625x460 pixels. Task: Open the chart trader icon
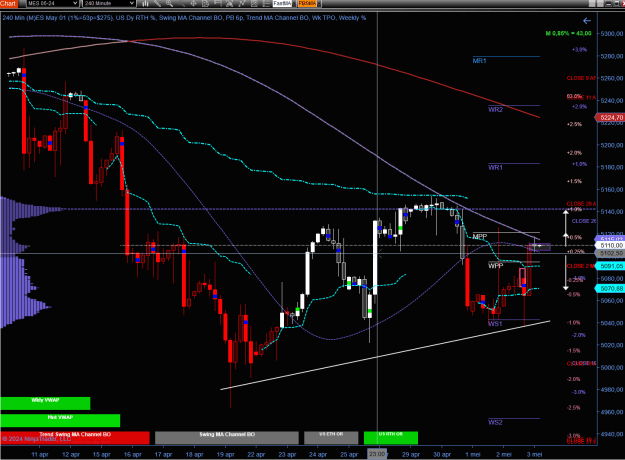[218, 4]
